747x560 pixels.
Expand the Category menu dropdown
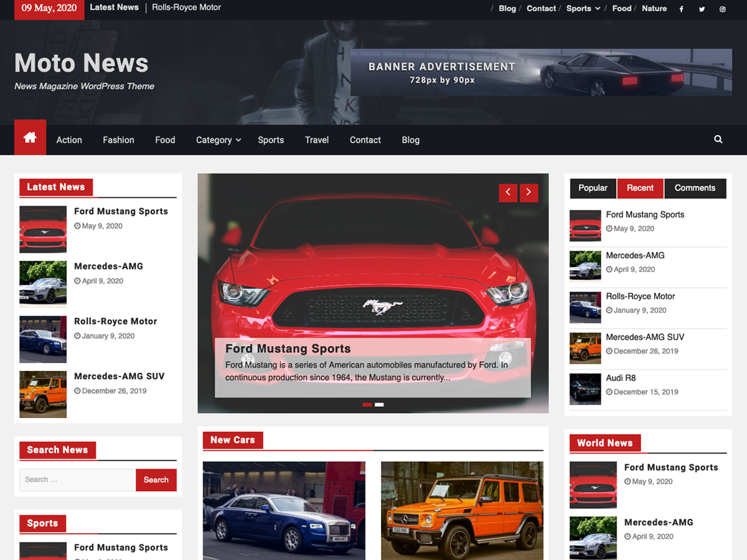tap(218, 140)
